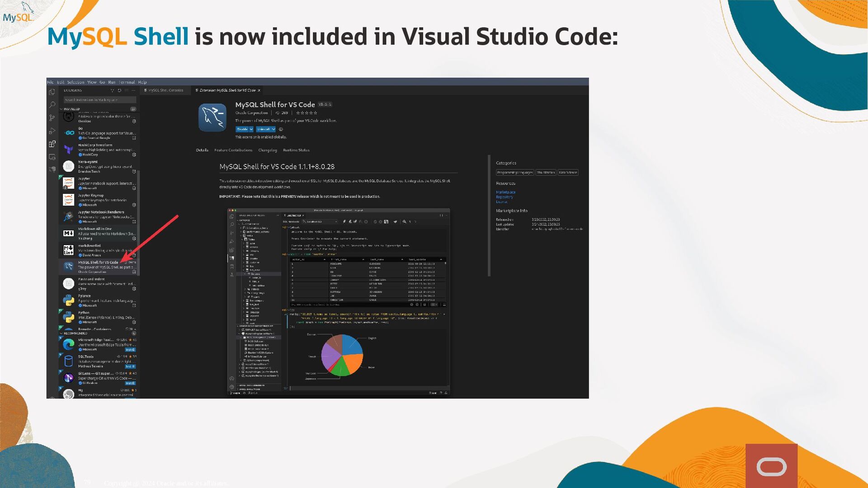868x488 pixels.
Task: Select the Runtime Status tab
Action: coord(296,150)
